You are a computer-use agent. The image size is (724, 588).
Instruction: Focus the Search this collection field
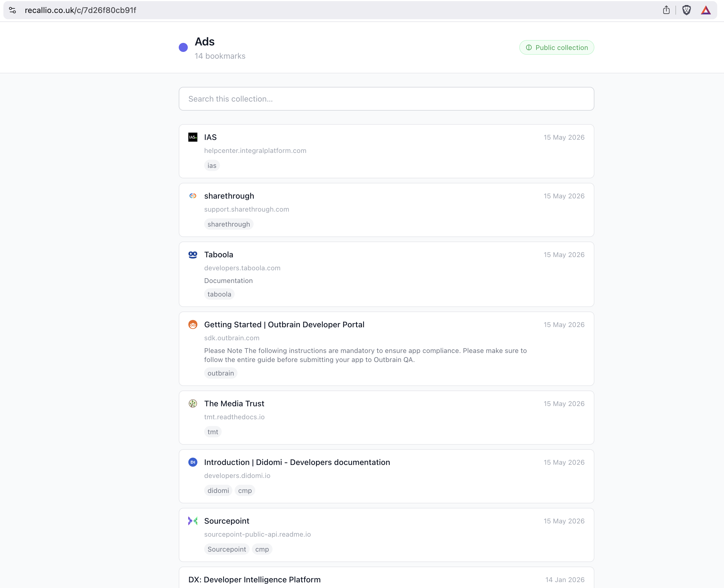tap(386, 99)
